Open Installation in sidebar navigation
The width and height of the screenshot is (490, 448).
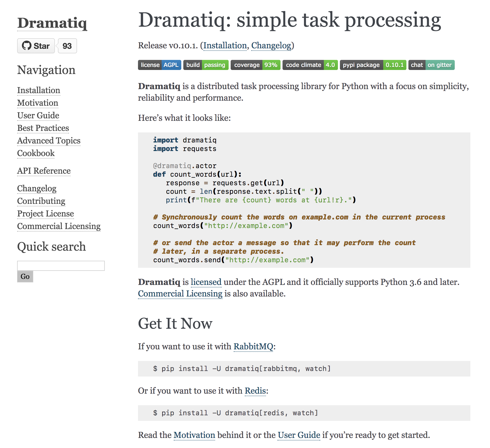point(39,90)
